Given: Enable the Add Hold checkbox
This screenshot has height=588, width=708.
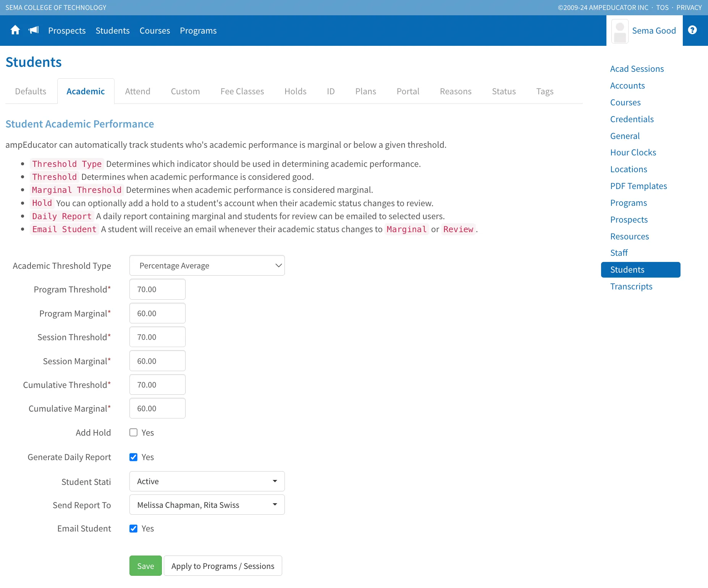Looking at the screenshot, I should coord(133,433).
